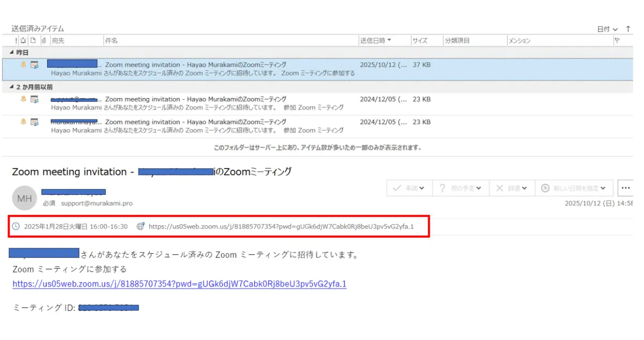Image resolution: width=644 pixels, height=340 pixels.
Task: Click the item type page icon column header
Action: [x=33, y=41]
